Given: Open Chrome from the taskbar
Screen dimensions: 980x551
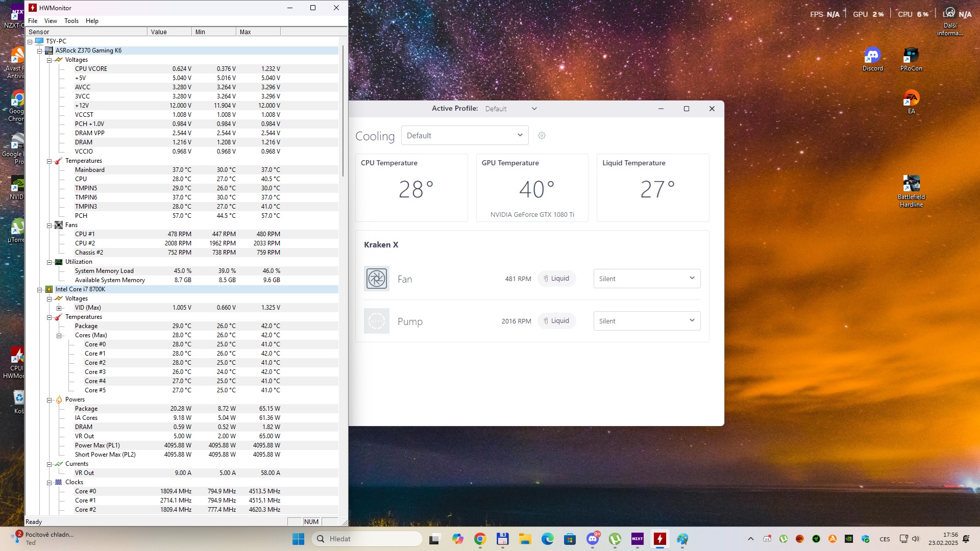Looking at the screenshot, I should [x=480, y=539].
